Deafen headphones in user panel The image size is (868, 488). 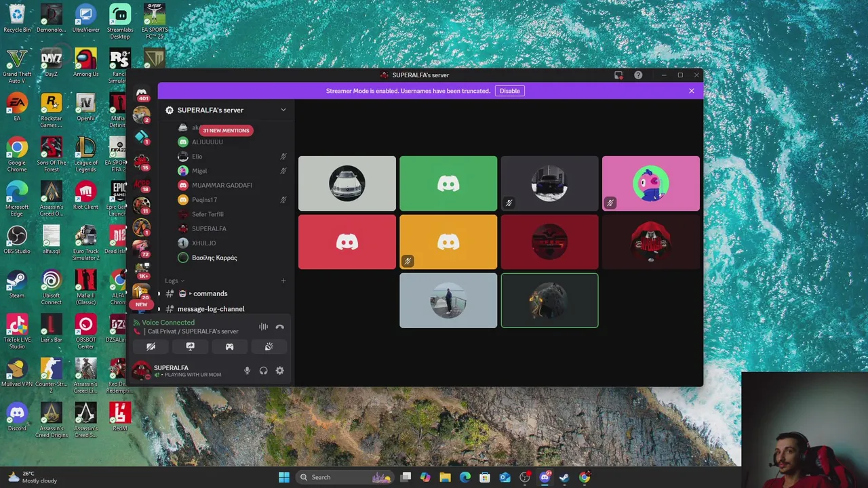(263, 371)
